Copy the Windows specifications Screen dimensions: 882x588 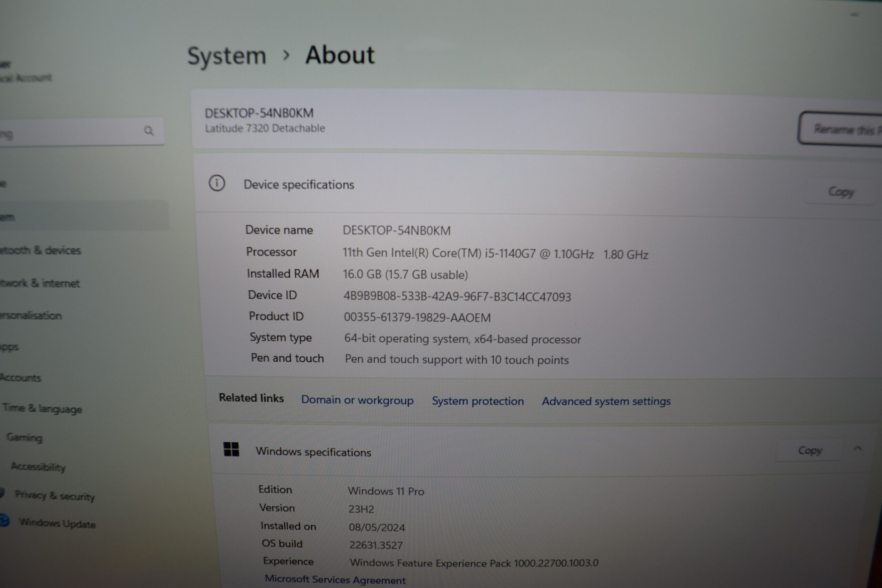click(x=810, y=450)
